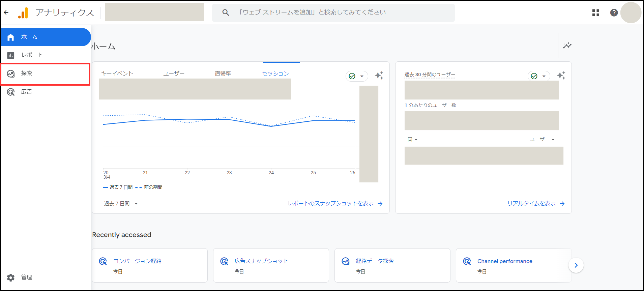This screenshot has height=291, width=644.
Task: Open the 過去 7 日間 date range dropdown
Action: 121,204
